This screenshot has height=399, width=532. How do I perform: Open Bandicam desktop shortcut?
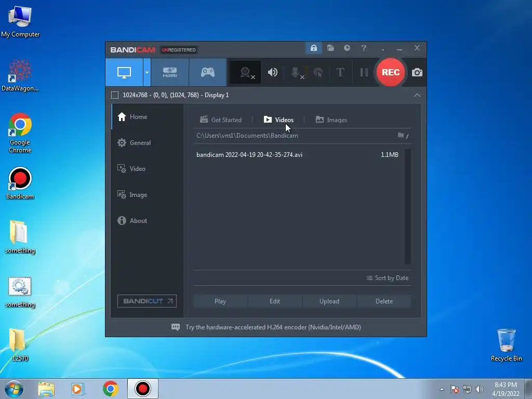pyautogui.click(x=20, y=183)
